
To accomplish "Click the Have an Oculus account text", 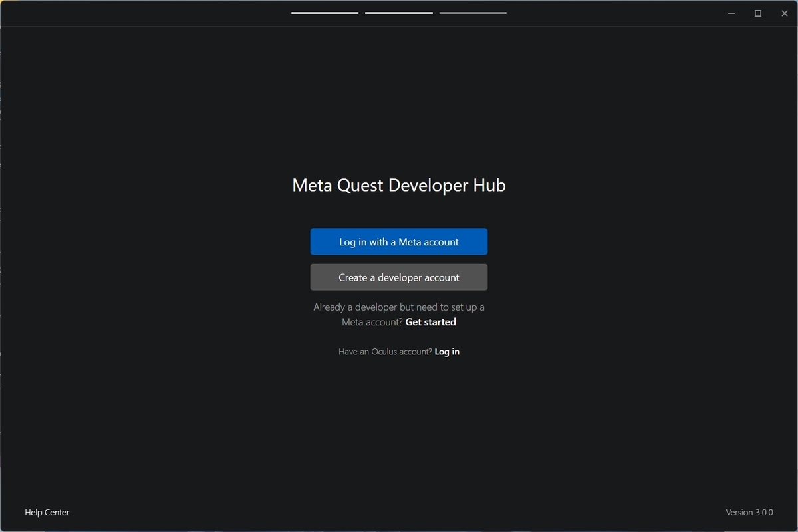I will [x=384, y=351].
